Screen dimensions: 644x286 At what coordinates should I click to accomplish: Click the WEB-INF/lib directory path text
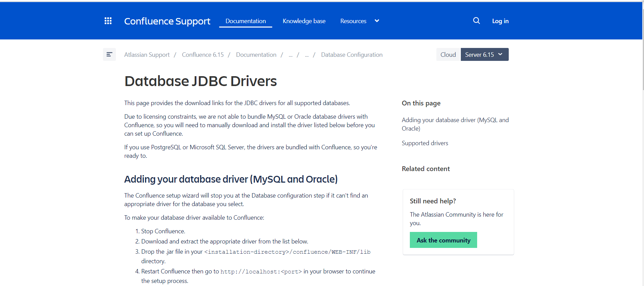tap(288, 252)
